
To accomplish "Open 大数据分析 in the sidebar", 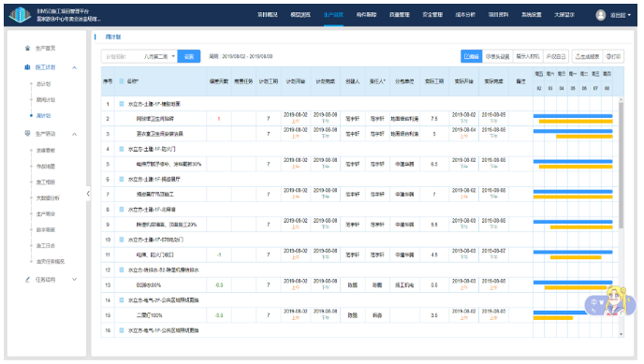I will [48, 197].
